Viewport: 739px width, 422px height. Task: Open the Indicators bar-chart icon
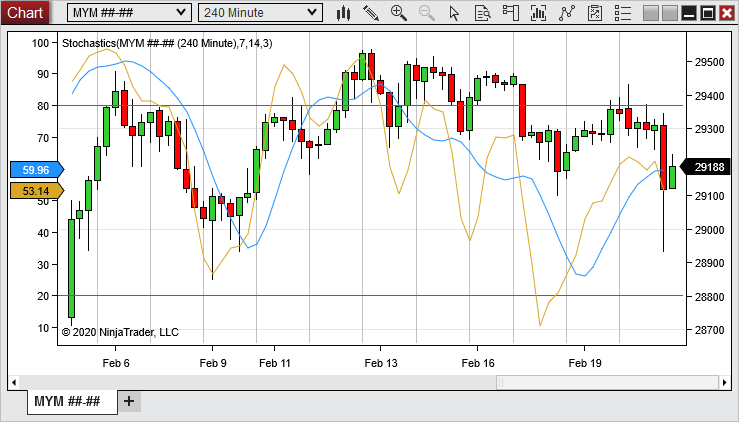coord(539,13)
